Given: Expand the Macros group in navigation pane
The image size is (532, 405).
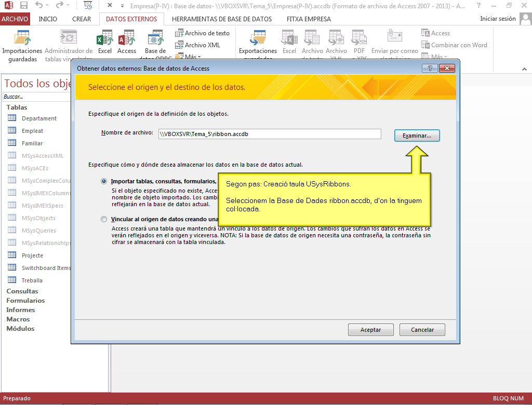Looking at the screenshot, I should coord(18,319).
